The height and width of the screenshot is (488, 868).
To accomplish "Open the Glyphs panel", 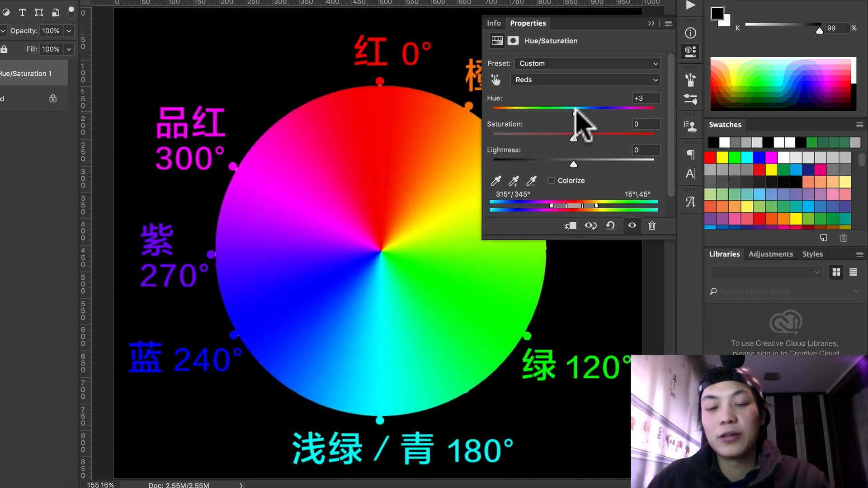I will (x=690, y=202).
